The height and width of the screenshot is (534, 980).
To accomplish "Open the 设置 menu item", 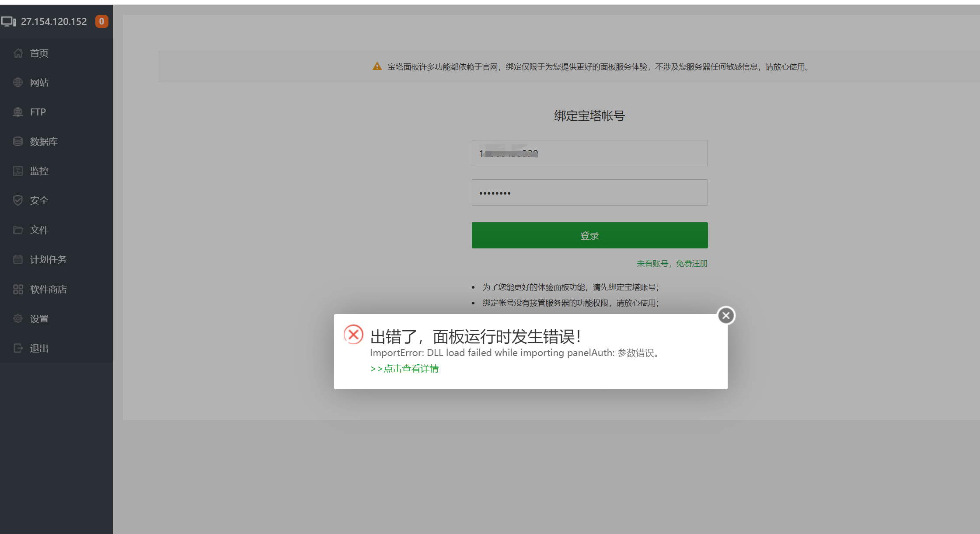I will [x=56, y=318].
